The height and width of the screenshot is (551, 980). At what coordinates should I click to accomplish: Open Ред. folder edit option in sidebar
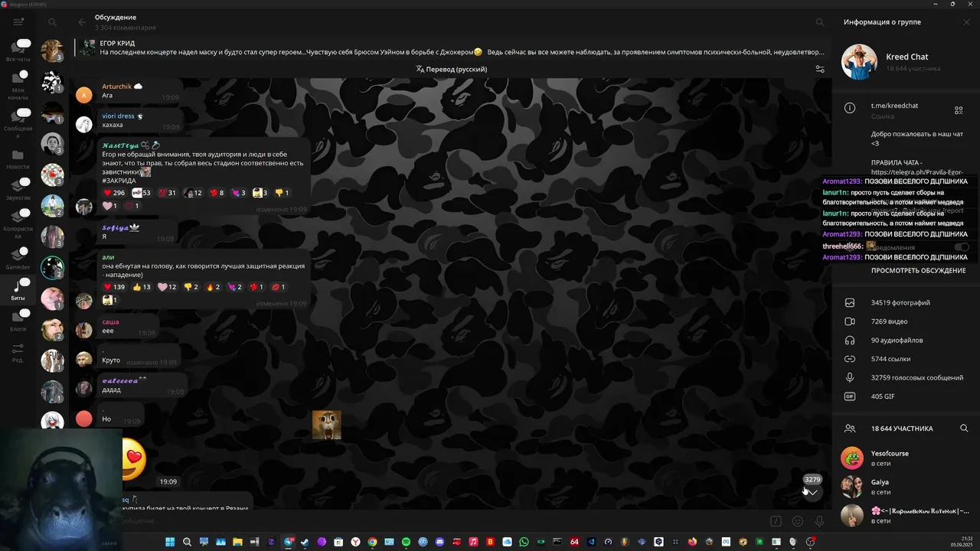[18, 353]
